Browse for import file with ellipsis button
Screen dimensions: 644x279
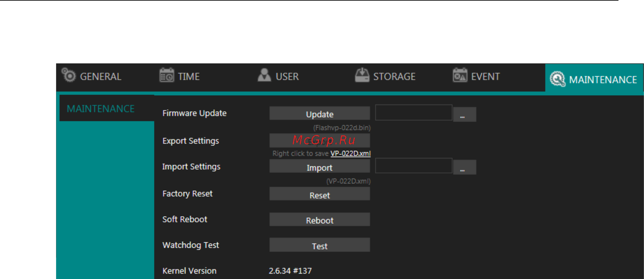(x=465, y=167)
